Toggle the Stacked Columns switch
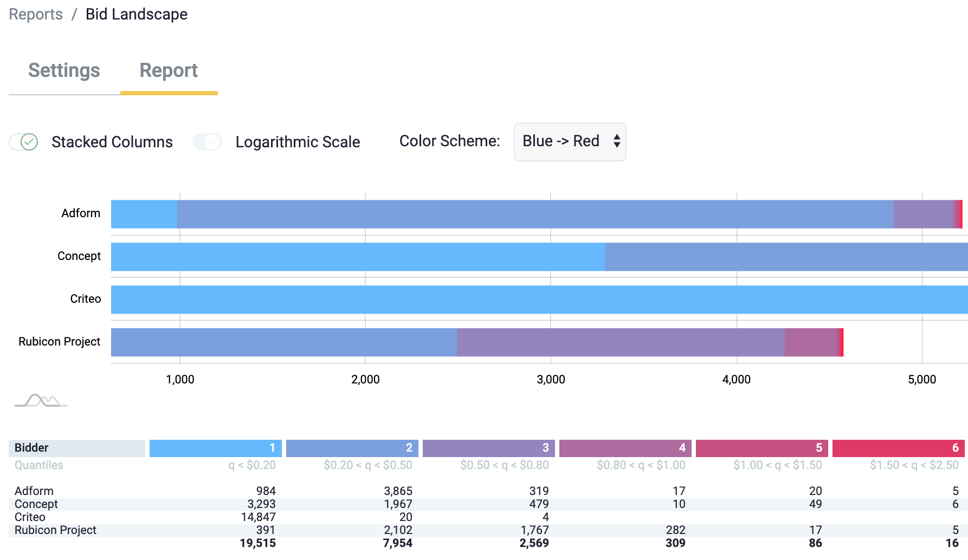Viewport: 968px width, 560px height. tap(24, 142)
